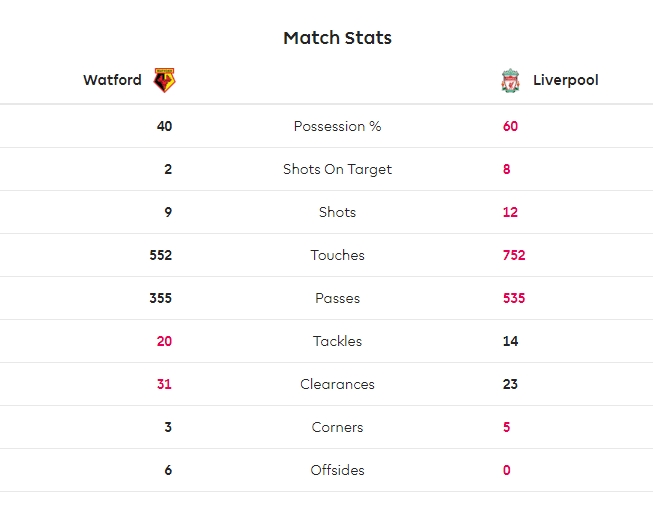The height and width of the screenshot is (515, 653).
Task: Select the Watford team name
Action: [x=112, y=80]
